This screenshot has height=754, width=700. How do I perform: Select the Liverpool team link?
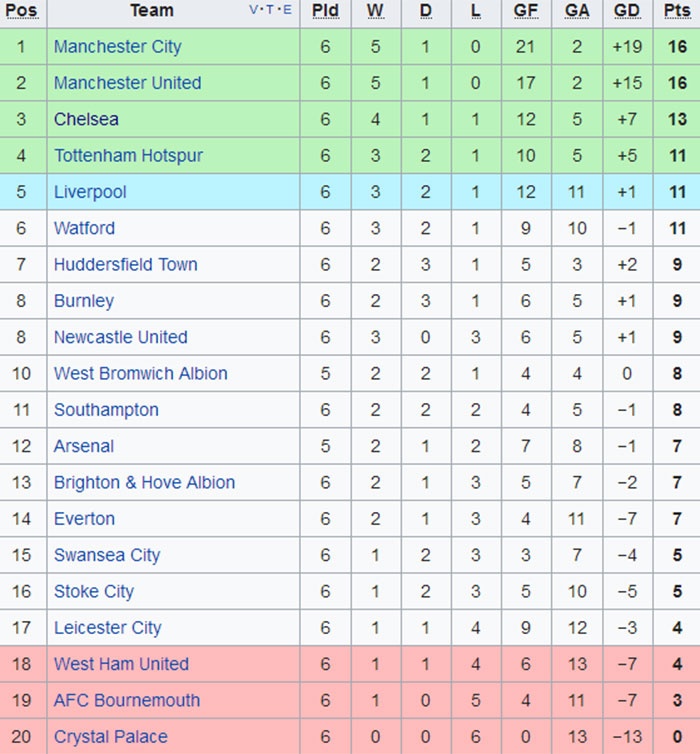(90, 192)
